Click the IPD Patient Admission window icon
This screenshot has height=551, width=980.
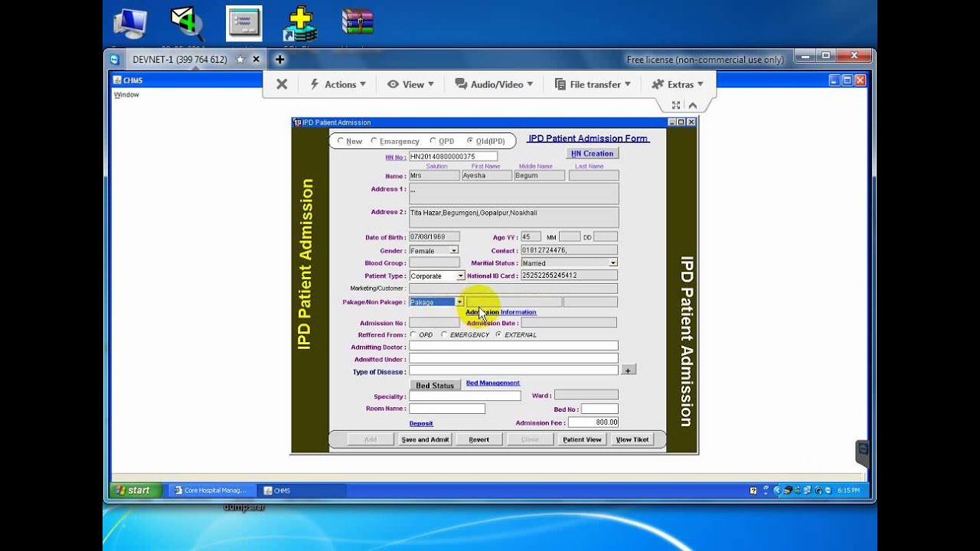click(x=297, y=122)
